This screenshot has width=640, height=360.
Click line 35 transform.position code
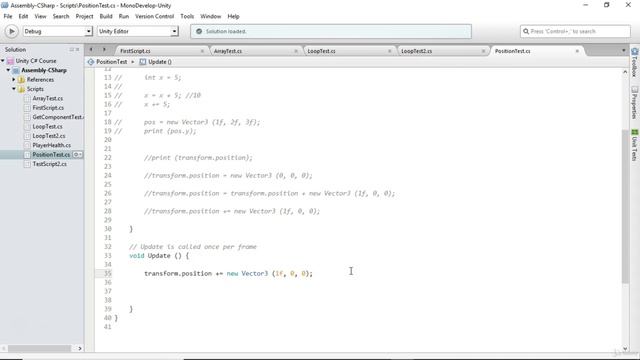[228, 273]
